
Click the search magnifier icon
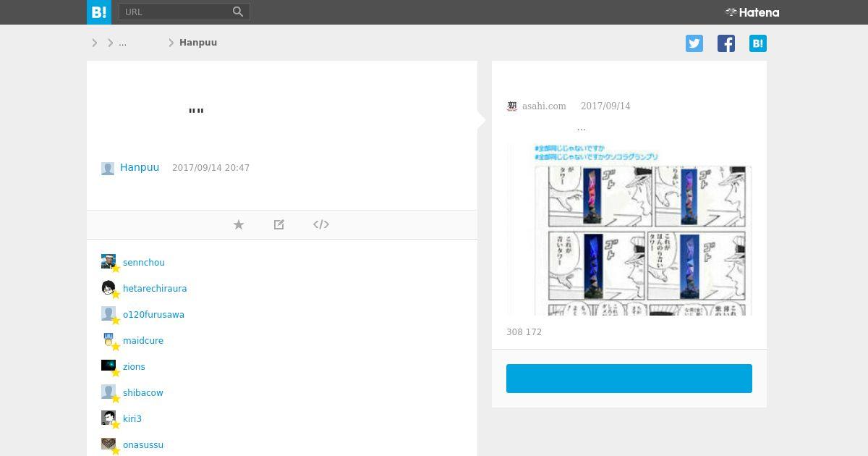238,12
